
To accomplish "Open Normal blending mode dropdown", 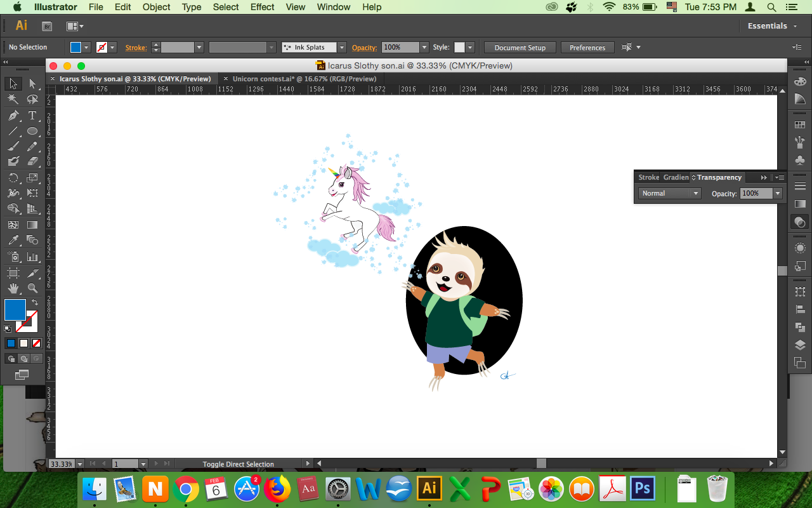I will point(669,194).
